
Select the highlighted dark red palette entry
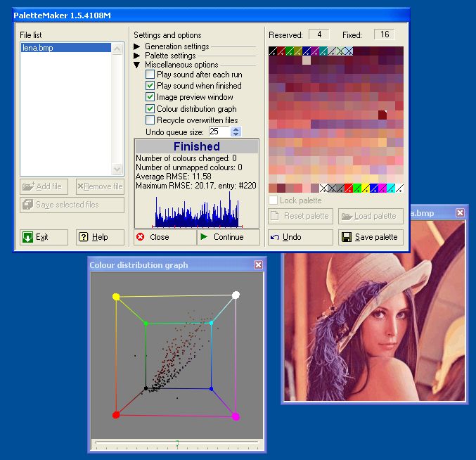tap(382, 115)
